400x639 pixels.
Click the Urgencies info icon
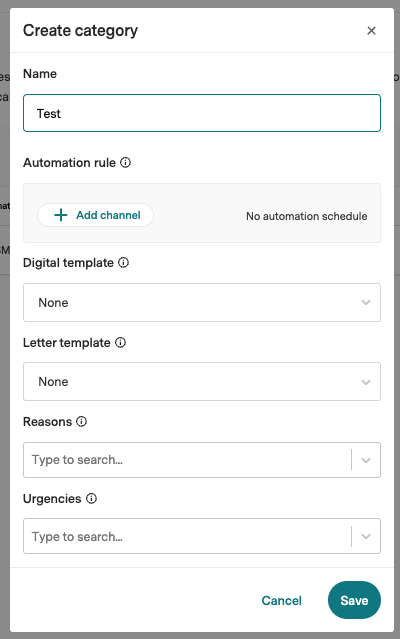pos(91,498)
